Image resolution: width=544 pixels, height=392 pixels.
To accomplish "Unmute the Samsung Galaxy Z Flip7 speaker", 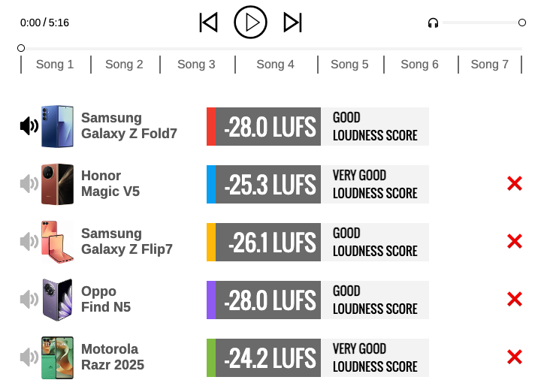I will tap(29, 242).
